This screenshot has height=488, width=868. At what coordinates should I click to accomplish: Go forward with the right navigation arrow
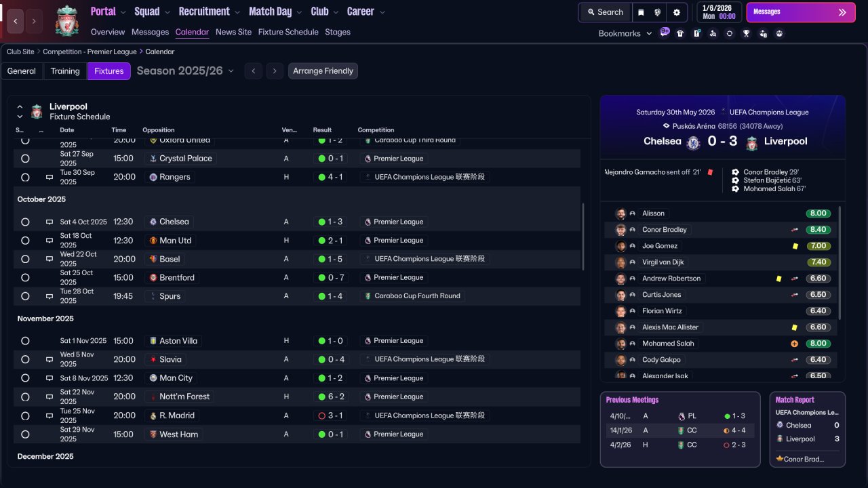coord(33,21)
